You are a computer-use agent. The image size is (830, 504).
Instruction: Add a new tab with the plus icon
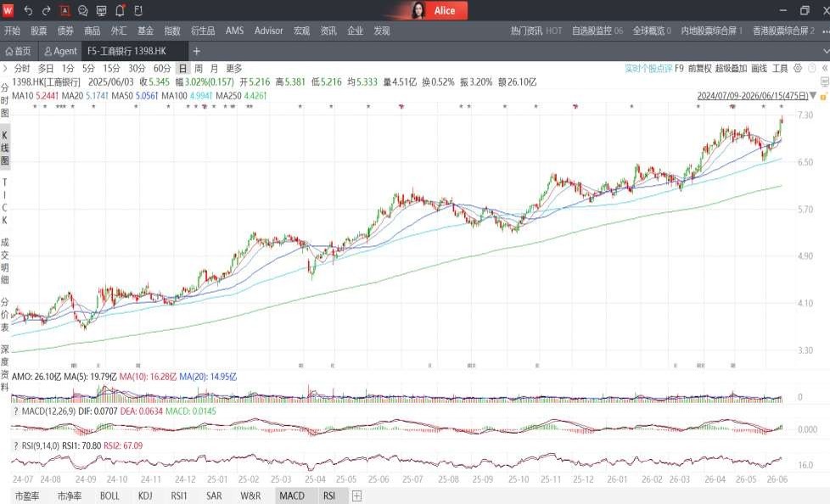click(196, 51)
